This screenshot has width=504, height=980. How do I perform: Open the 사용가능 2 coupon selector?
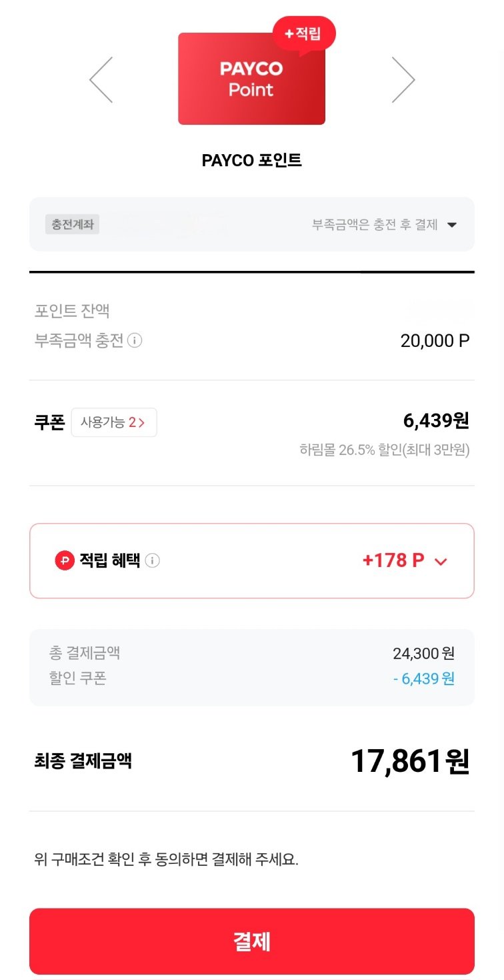point(114,422)
